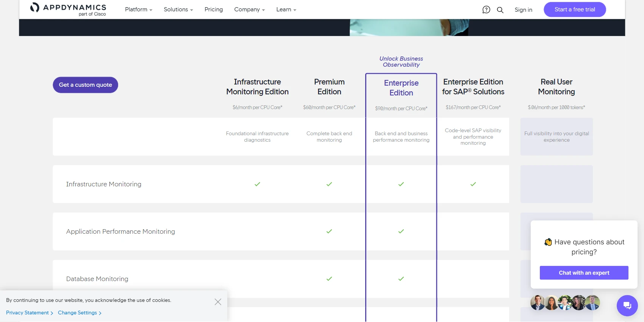Open the search magnifier icon
The height and width of the screenshot is (322, 644).
pos(500,10)
